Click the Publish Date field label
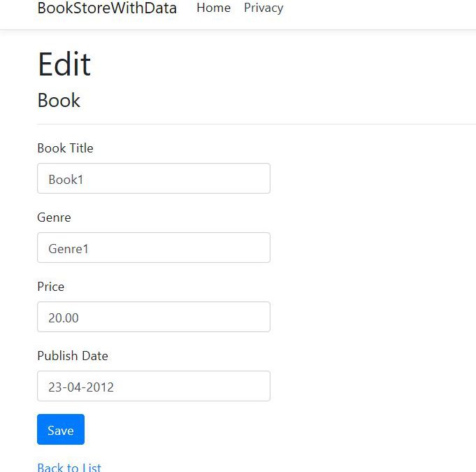Viewport: 476px width, 472px height. coord(73,356)
